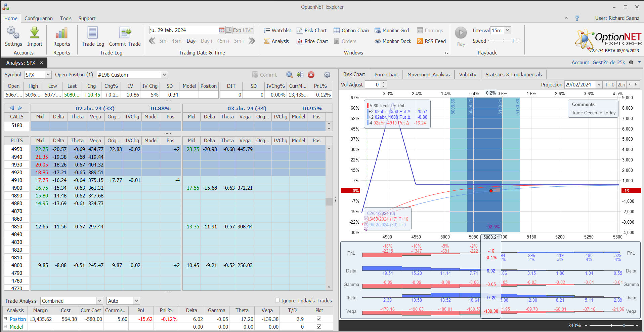
Task: Open the RSS Feed window
Action: (x=431, y=41)
